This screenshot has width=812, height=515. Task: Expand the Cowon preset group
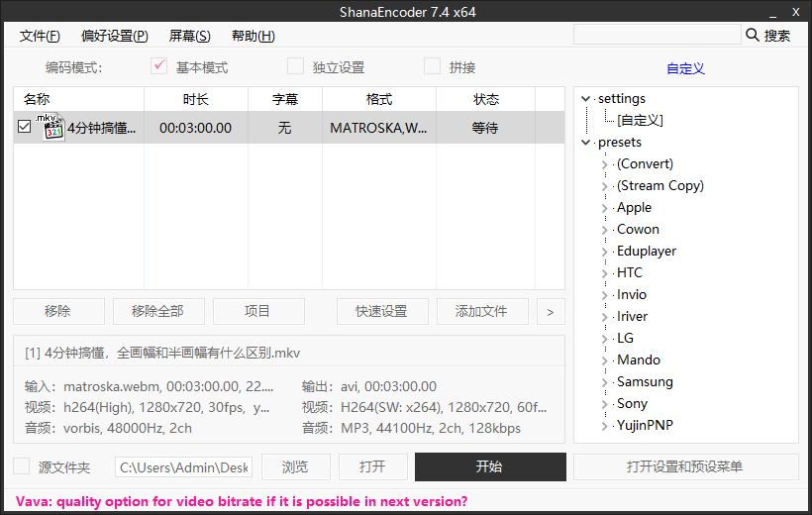tap(604, 230)
